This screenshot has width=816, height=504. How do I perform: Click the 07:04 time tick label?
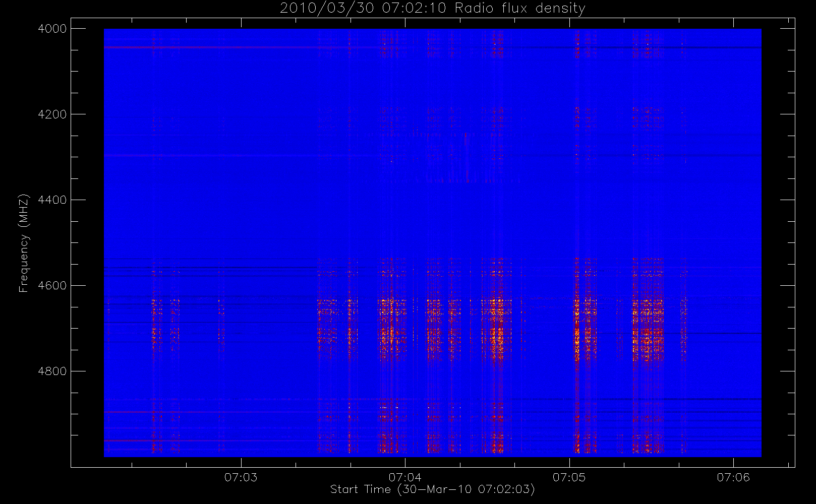[x=405, y=477]
